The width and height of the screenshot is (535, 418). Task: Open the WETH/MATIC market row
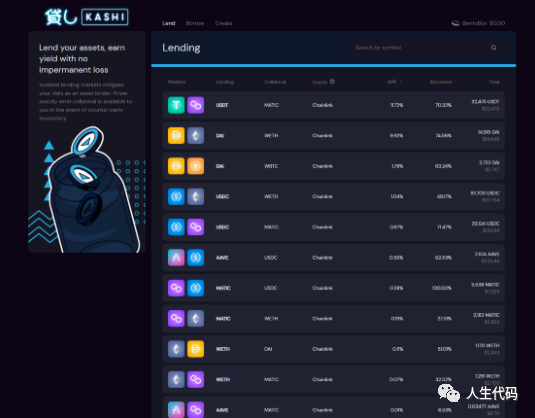tap(333, 379)
